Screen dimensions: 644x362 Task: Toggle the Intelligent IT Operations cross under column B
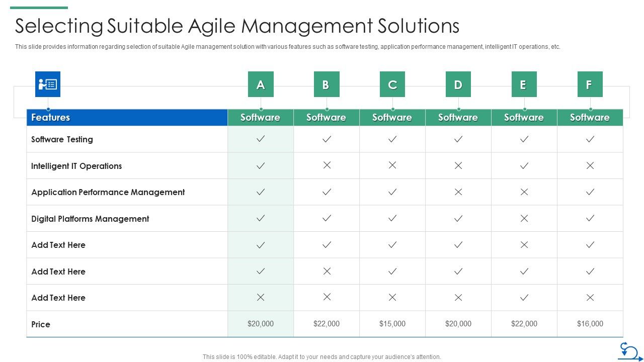click(327, 165)
